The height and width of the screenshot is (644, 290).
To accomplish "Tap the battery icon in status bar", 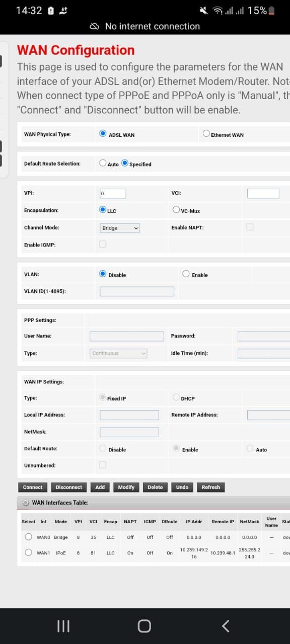I will (271, 11).
